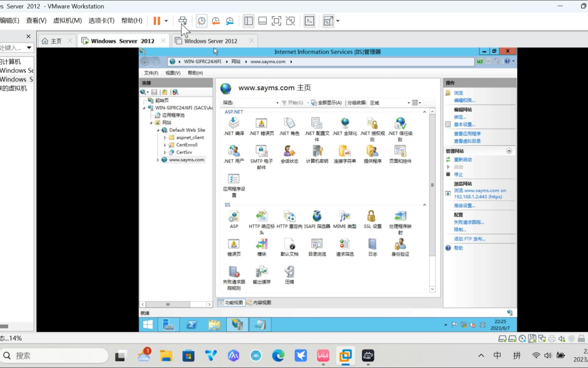The image size is (588, 368).
Task: Open the 计算机密钥 feature icon
Action: point(317,154)
